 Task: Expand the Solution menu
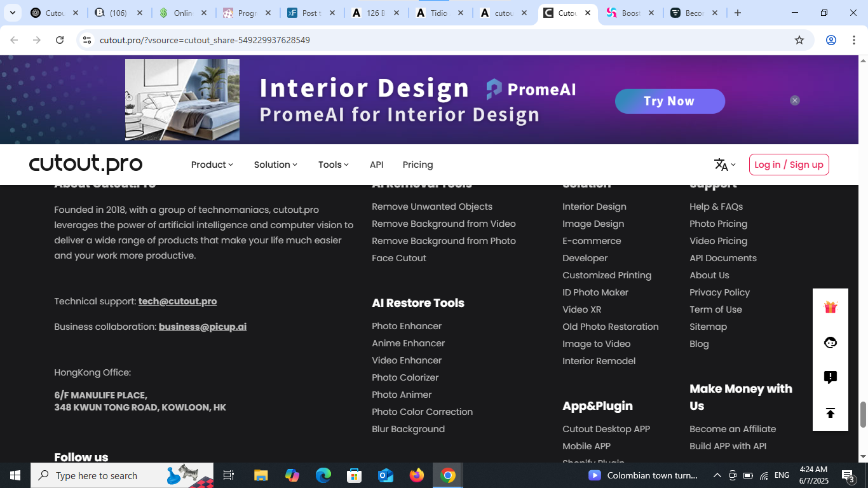(x=276, y=165)
